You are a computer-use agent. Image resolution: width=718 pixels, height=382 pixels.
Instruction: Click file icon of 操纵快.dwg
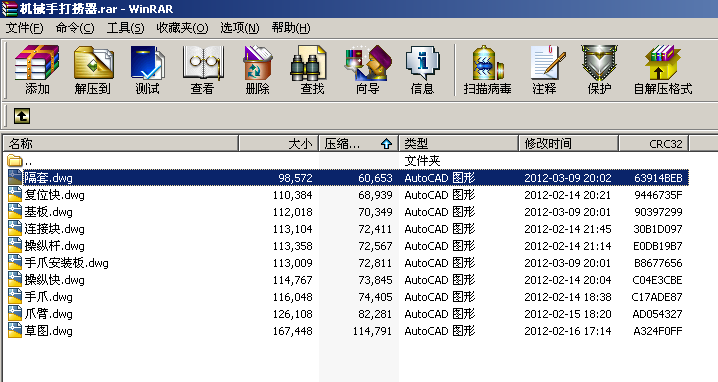pos(15,279)
